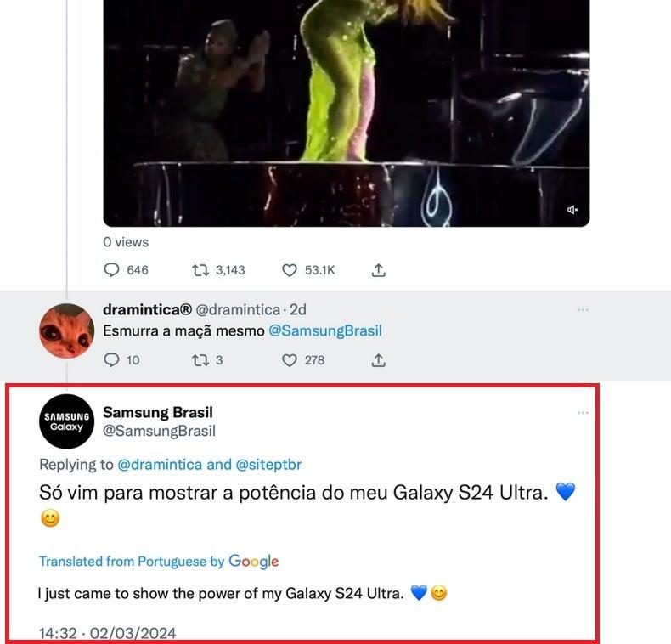Open more options on dramintica's tweet

(583, 310)
